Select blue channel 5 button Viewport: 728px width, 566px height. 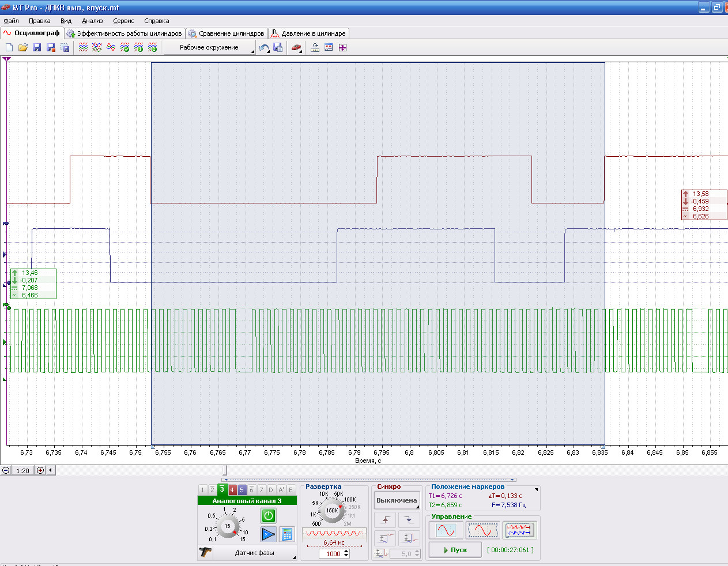point(242,490)
